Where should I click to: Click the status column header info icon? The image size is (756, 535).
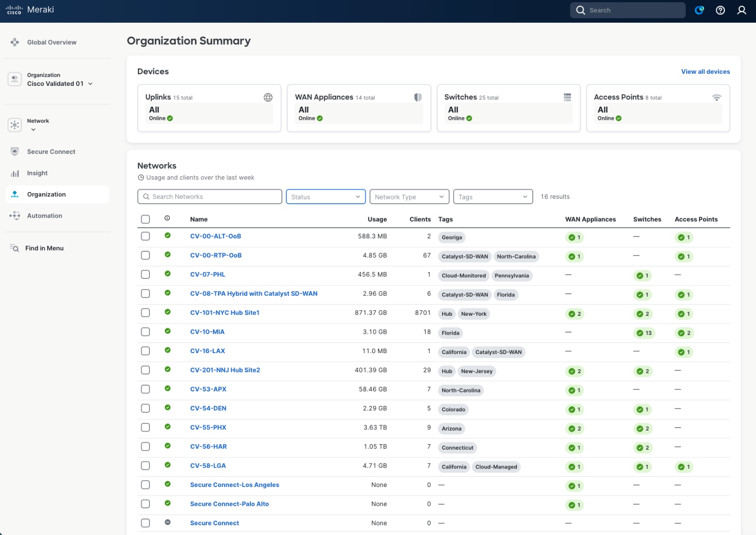(167, 218)
